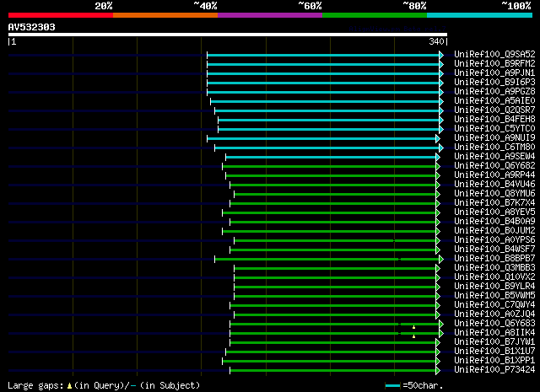This screenshot has height=392, width=540.
Task: Select the UniRef100_B1X1U7 label
Action: pos(494,352)
